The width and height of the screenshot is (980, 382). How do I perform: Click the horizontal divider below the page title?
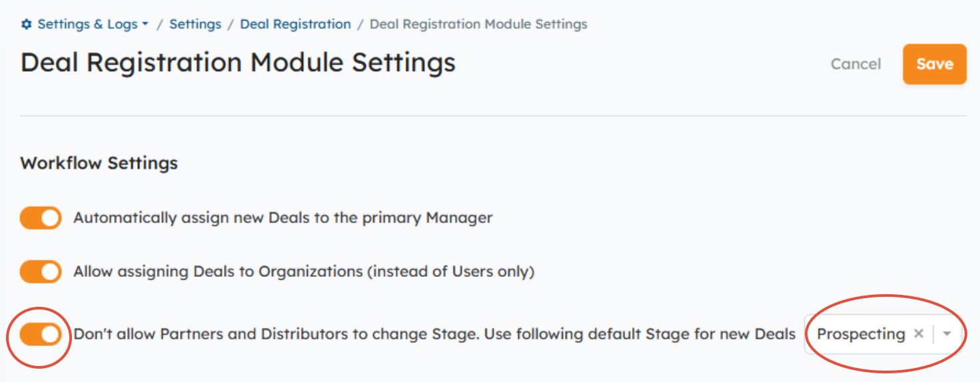[x=493, y=116]
